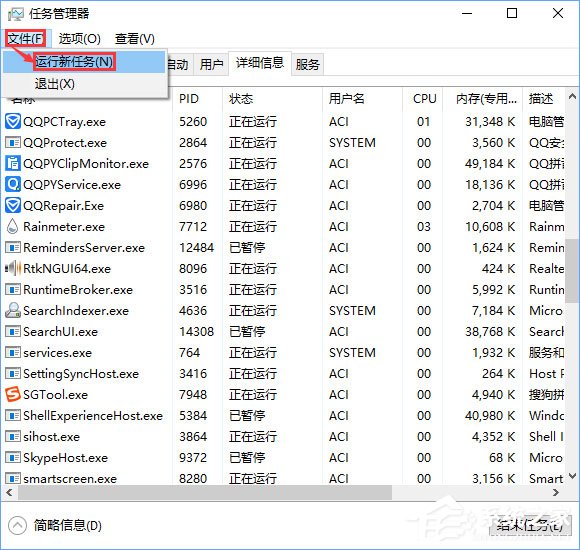The image size is (580, 550).
Task: Click the horizontal scrollbar left arrow
Action: coord(9,493)
